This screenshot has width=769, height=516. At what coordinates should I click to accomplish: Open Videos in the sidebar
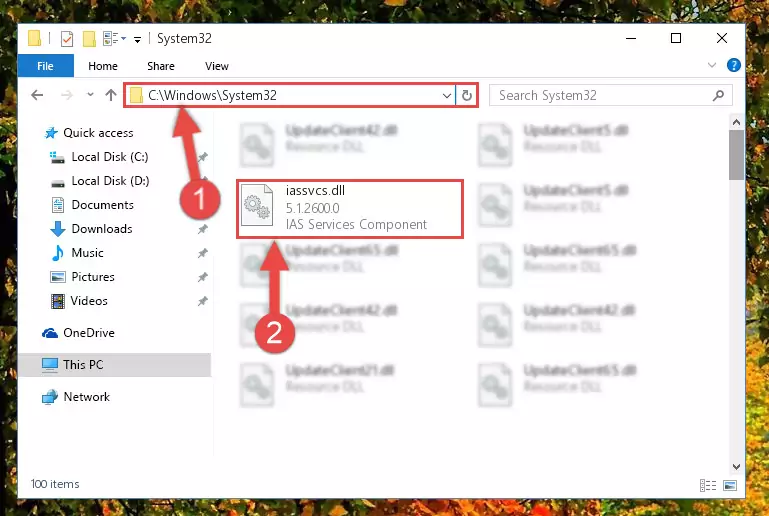click(89, 301)
